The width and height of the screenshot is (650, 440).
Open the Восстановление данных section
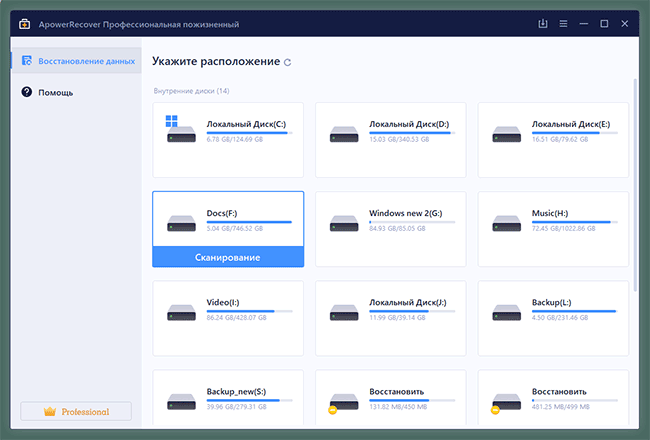click(x=76, y=61)
